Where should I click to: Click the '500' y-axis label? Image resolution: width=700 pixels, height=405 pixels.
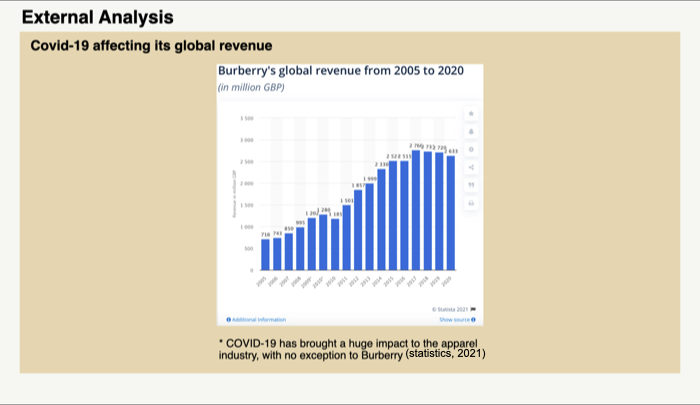click(249, 249)
